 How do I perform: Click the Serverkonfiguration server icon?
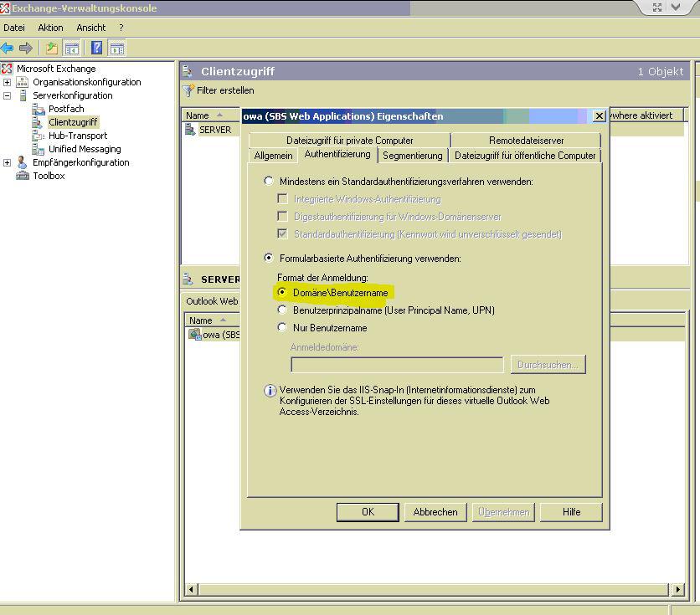(23, 95)
